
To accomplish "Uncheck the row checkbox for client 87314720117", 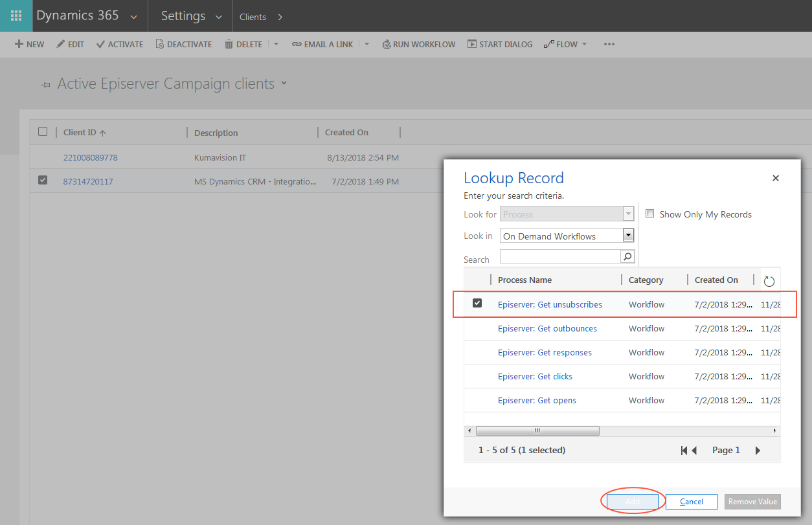I will tap(43, 180).
